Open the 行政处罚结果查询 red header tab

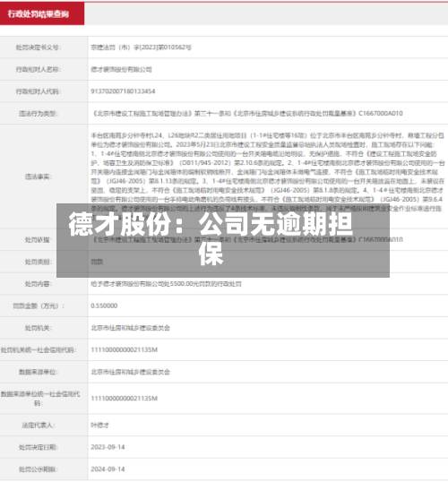tap(42, 13)
